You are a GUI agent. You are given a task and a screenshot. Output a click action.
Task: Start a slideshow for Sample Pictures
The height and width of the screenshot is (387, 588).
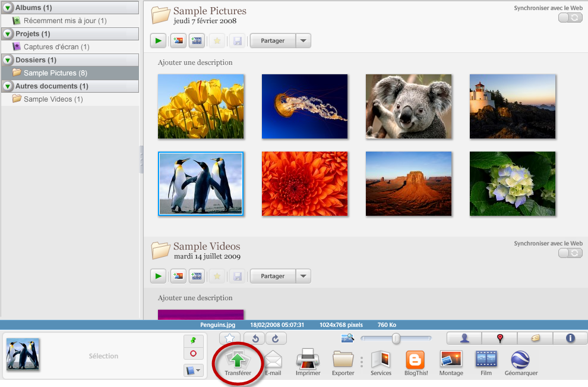coord(157,40)
